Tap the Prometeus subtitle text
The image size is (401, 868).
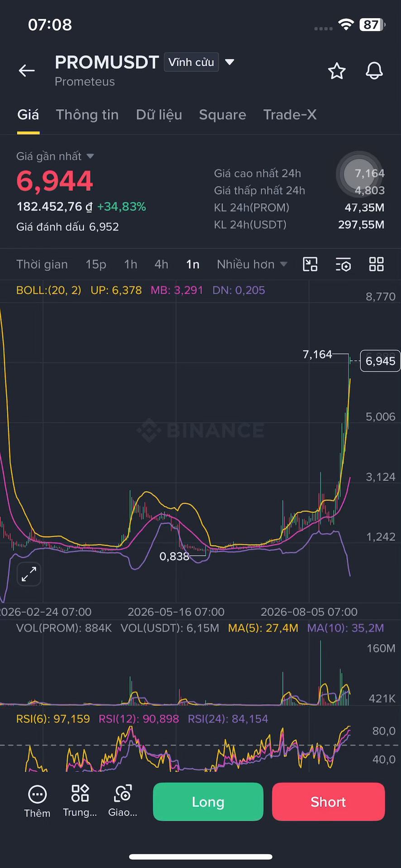[85, 82]
